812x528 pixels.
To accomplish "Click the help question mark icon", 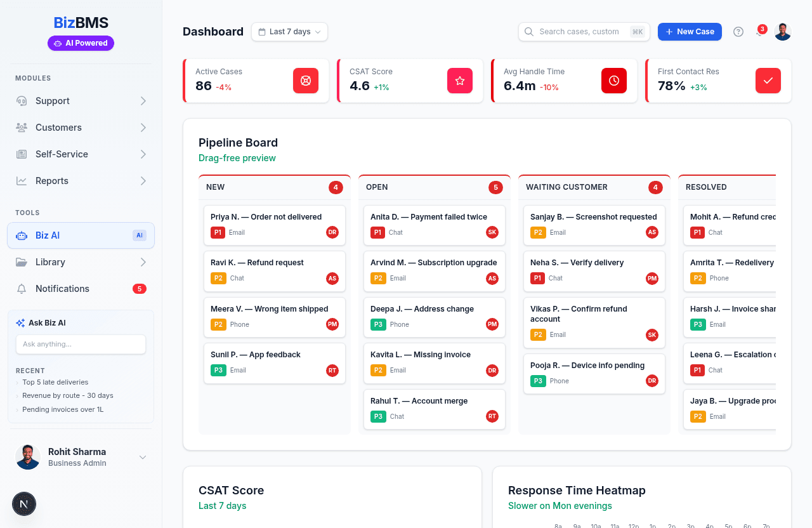I will 738,32.
